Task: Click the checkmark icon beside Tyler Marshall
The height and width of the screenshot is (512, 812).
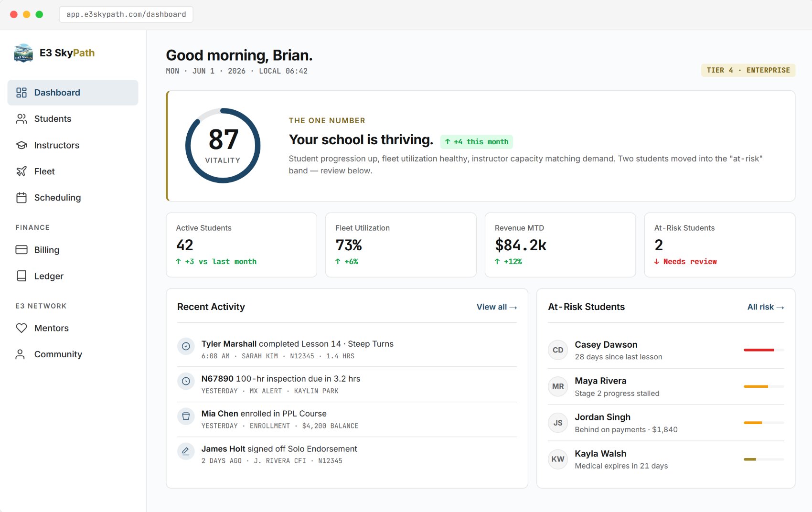Action: 186,346
